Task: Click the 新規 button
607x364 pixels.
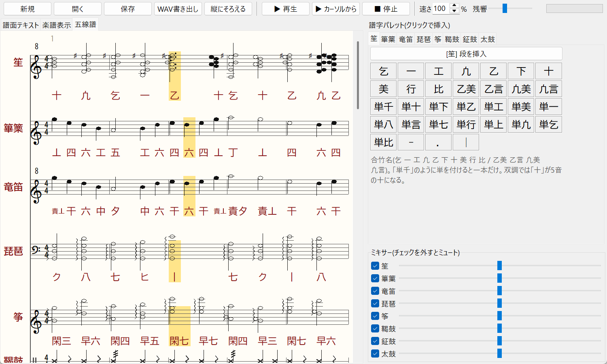Action: (x=28, y=9)
